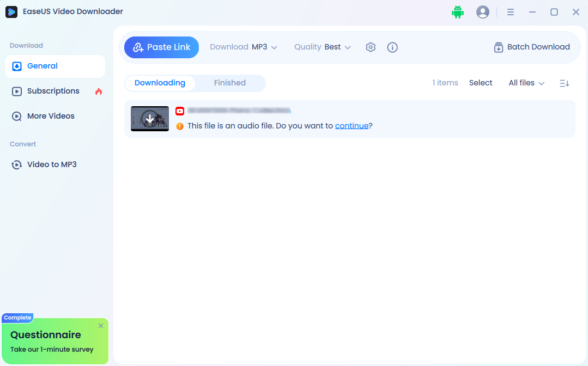Open More Videos in the sidebar
588x366 pixels.
[17, 116]
